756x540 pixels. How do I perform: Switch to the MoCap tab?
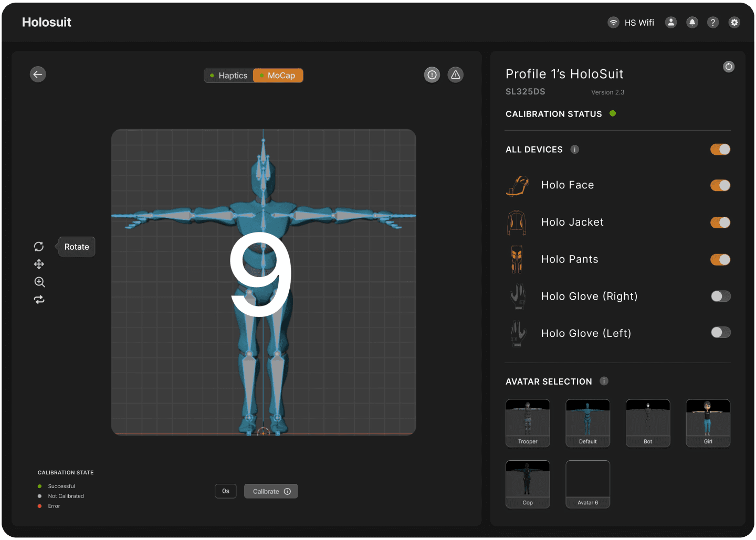pos(278,76)
